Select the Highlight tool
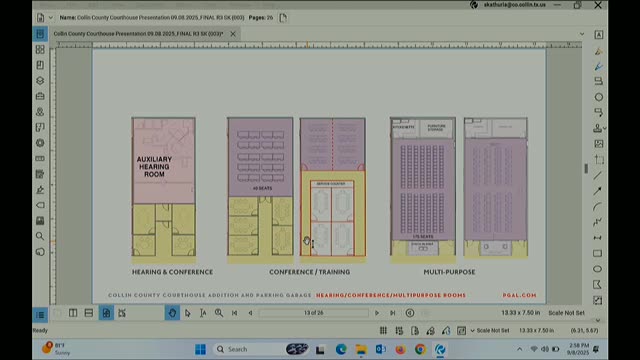The width and height of the screenshot is (640, 360). point(598,51)
